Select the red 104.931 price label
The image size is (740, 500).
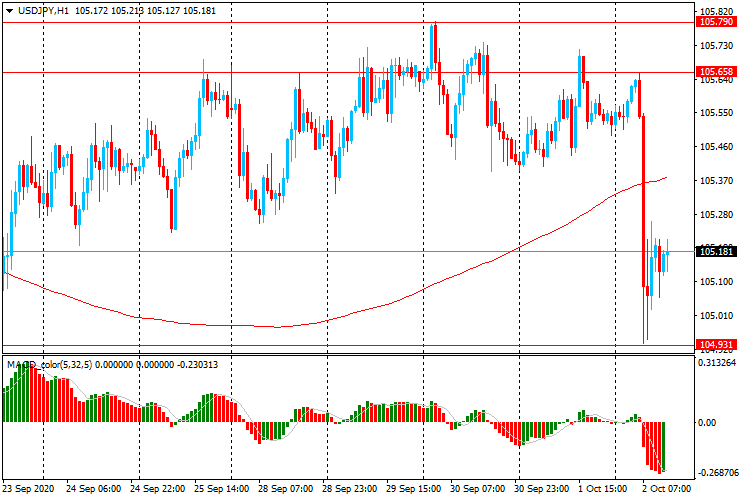[x=716, y=345]
